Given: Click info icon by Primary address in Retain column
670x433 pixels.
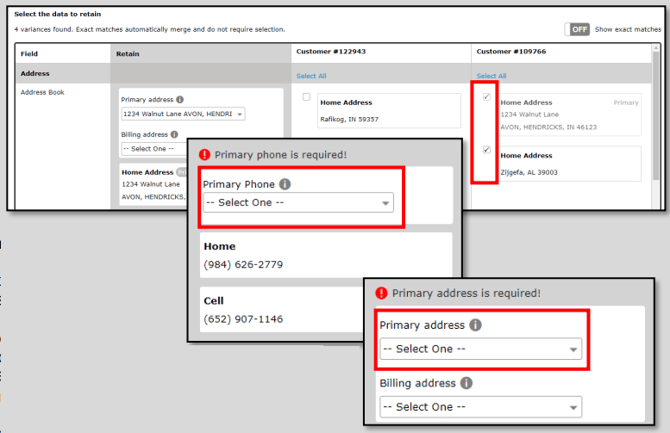Looking at the screenshot, I should [x=180, y=100].
